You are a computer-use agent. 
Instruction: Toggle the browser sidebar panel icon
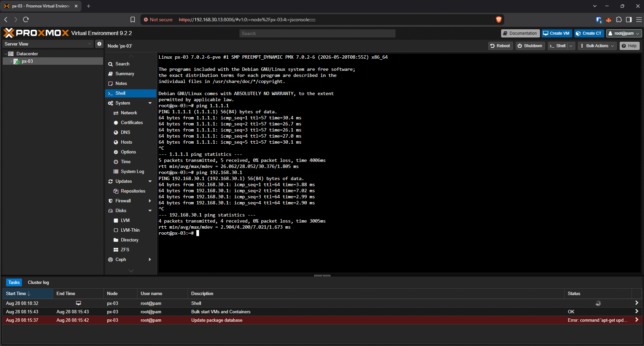pos(629,20)
